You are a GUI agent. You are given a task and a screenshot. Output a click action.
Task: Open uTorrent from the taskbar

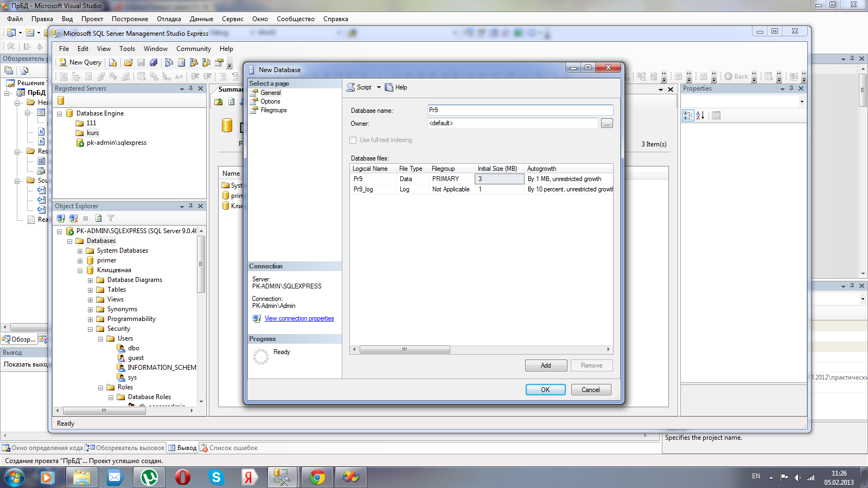point(149,477)
